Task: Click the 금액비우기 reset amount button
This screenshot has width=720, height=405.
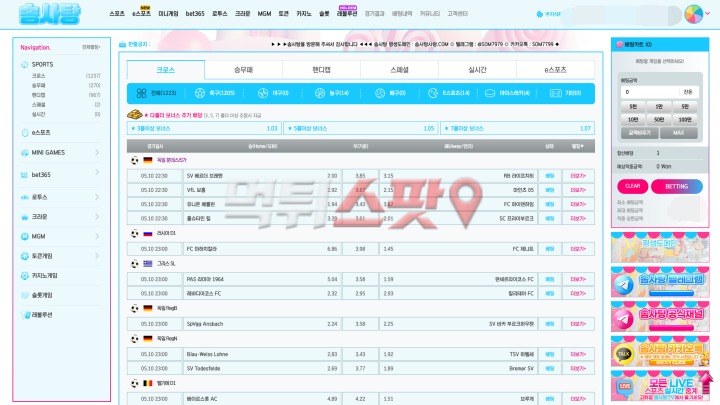Action: tap(640, 133)
